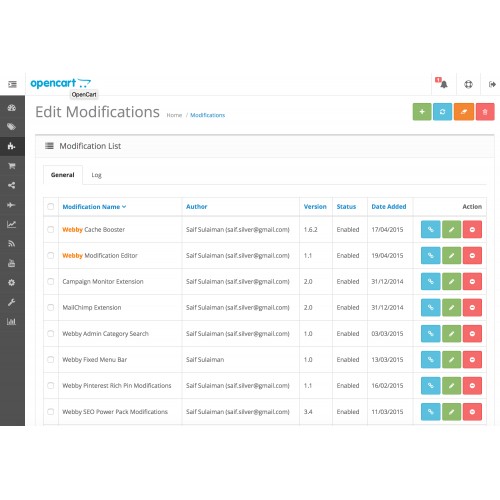
Task: Switch to the Log tab
Action: coord(96,175)
